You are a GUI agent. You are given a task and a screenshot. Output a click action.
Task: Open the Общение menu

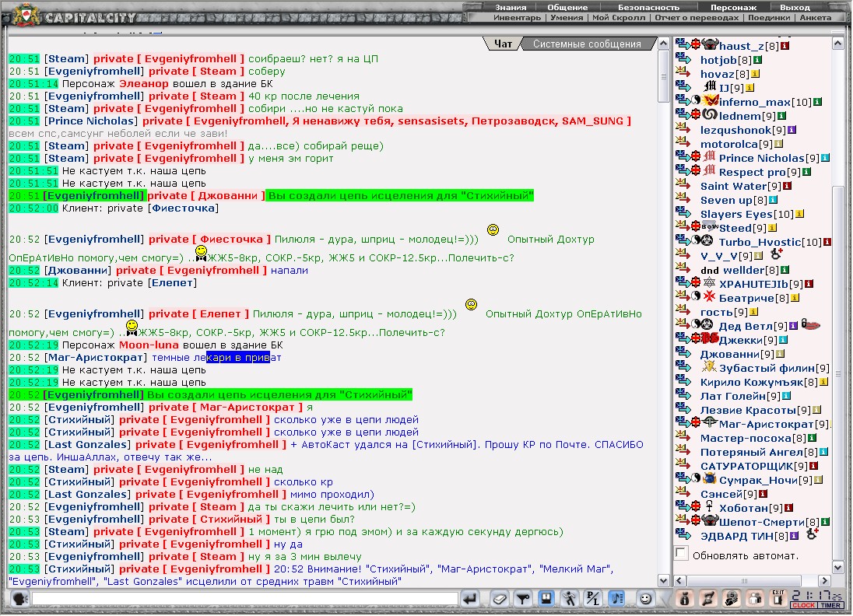point(567,7)
